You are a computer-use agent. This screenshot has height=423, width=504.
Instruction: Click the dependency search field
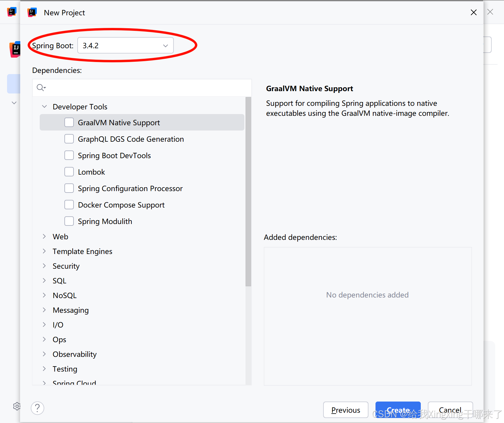(x=142, y=88)
